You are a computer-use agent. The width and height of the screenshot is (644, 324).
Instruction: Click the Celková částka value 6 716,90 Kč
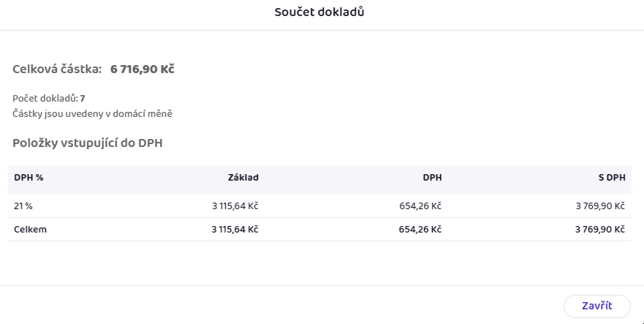click(x=142, y=69)
